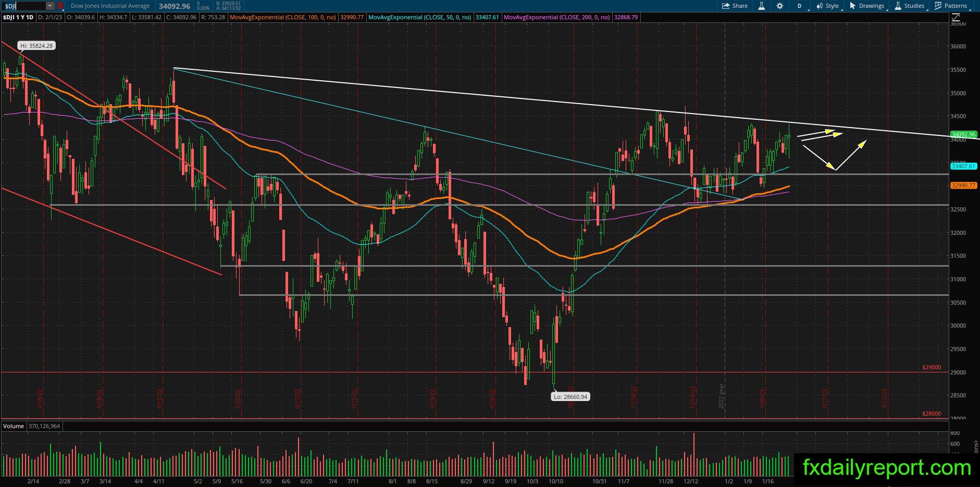Open the Patterns menu

(951, 6)
